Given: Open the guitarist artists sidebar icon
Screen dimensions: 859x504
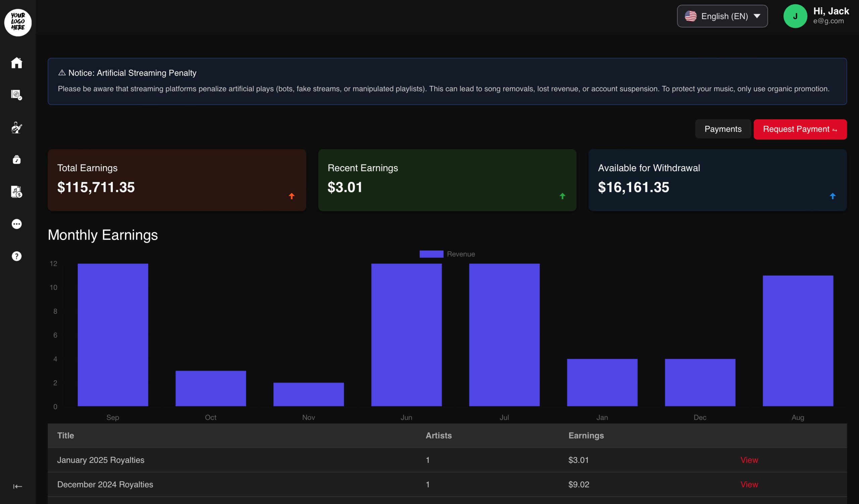Looking at the screenshot, I should (16, 128).
